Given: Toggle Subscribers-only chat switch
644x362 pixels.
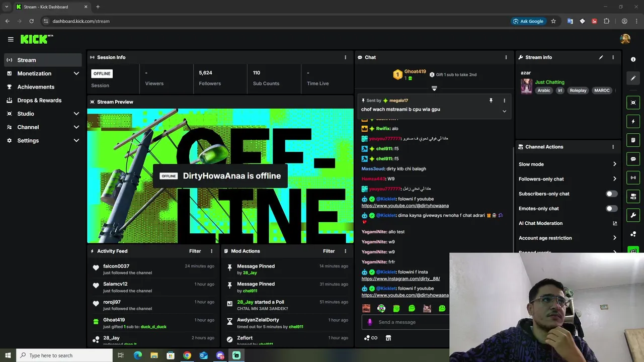Looking at the screenshot, I should [x=611, y=194].
